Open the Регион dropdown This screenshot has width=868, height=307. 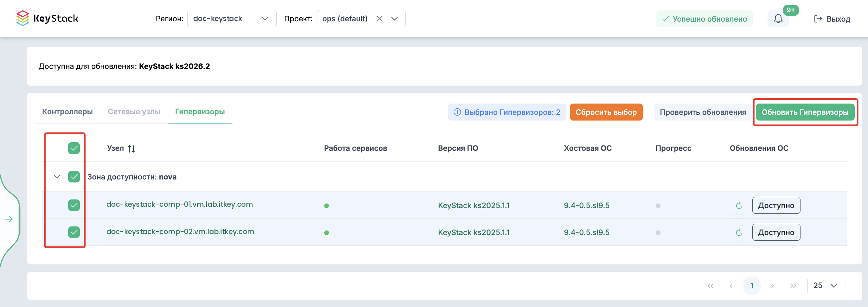(232, 19)
